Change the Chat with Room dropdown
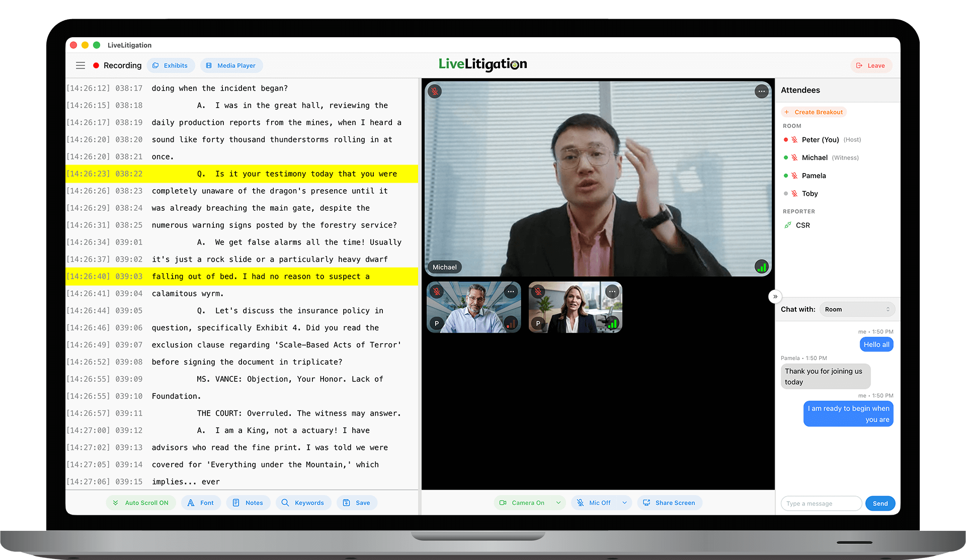Image resolution: width=966 pixels, height=560 pixels. pyautogui.click(x=856, y=309)
